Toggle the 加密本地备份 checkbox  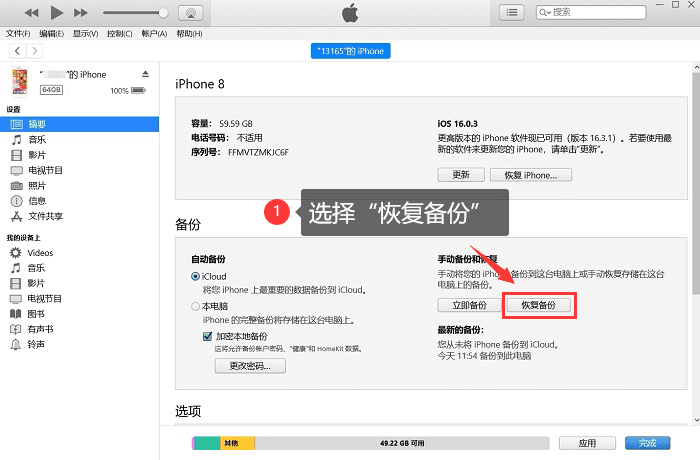tap(207, 336)
